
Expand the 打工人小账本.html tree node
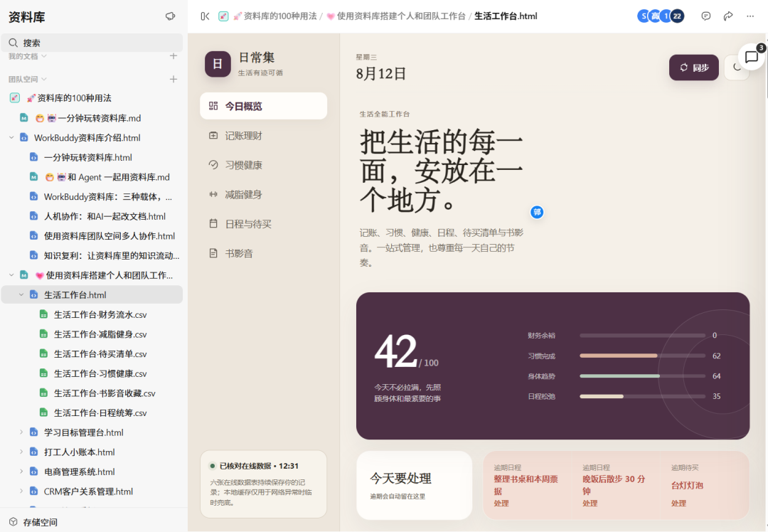pyautogui.click(x=21, y=452)
